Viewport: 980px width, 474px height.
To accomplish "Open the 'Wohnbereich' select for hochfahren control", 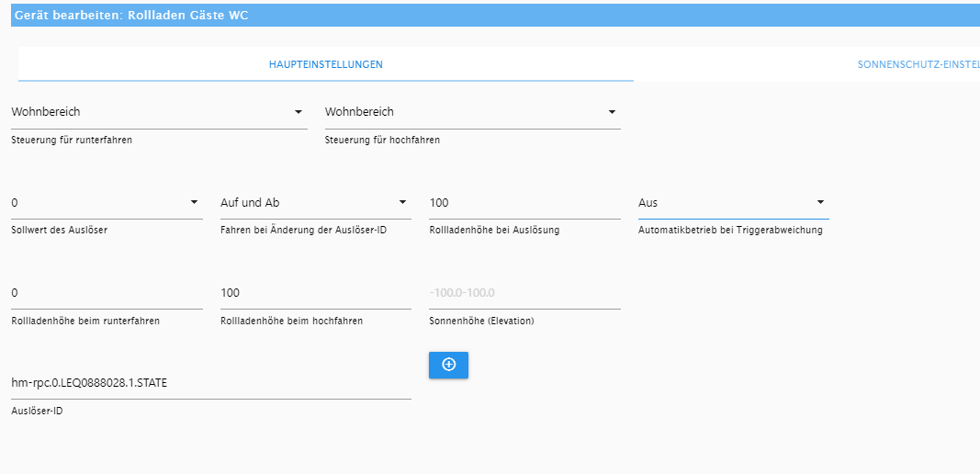I will (472, 112).
